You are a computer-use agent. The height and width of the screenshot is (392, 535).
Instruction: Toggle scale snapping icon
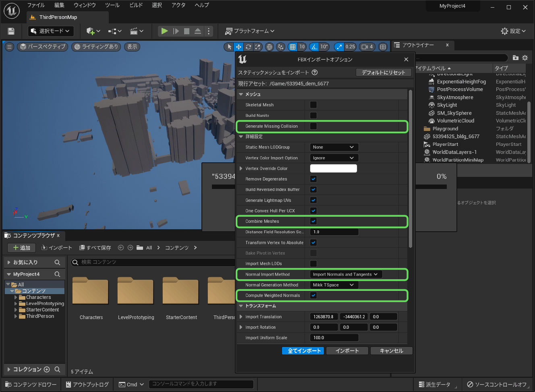click(339, 47)
